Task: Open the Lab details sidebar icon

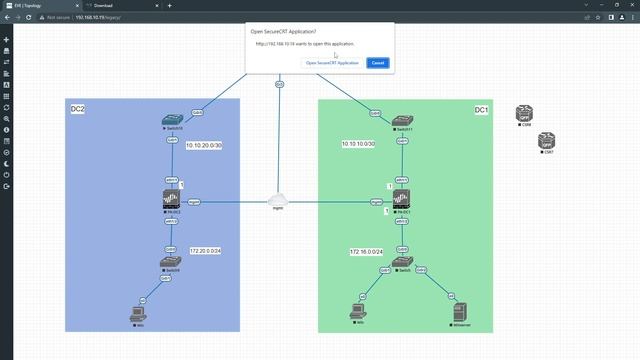Action: coord(6,141)
